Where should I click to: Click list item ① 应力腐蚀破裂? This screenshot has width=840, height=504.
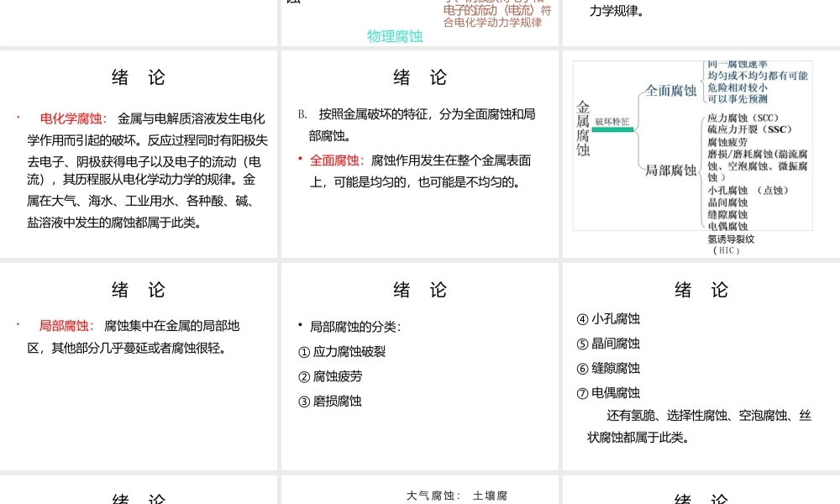[x=342, y=351]
